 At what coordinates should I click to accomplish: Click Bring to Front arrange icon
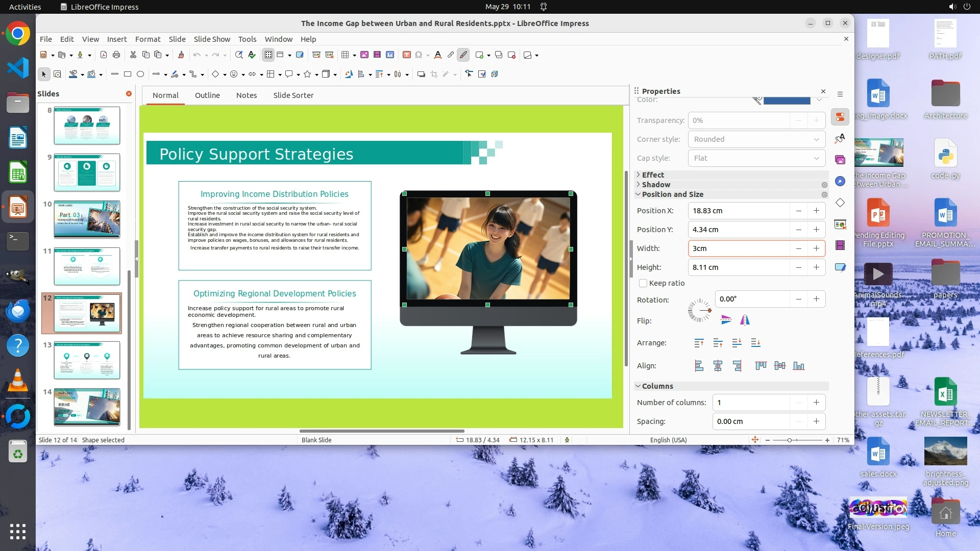click(699, 343)
